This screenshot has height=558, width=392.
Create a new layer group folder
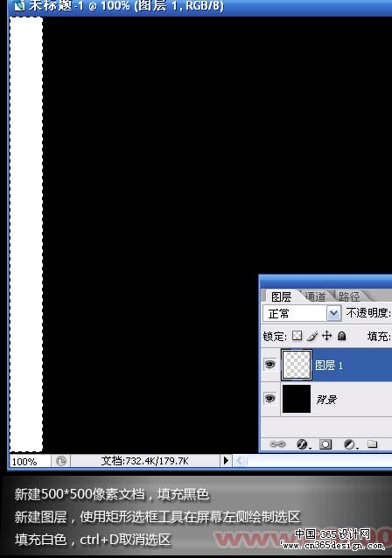point(373,443)
